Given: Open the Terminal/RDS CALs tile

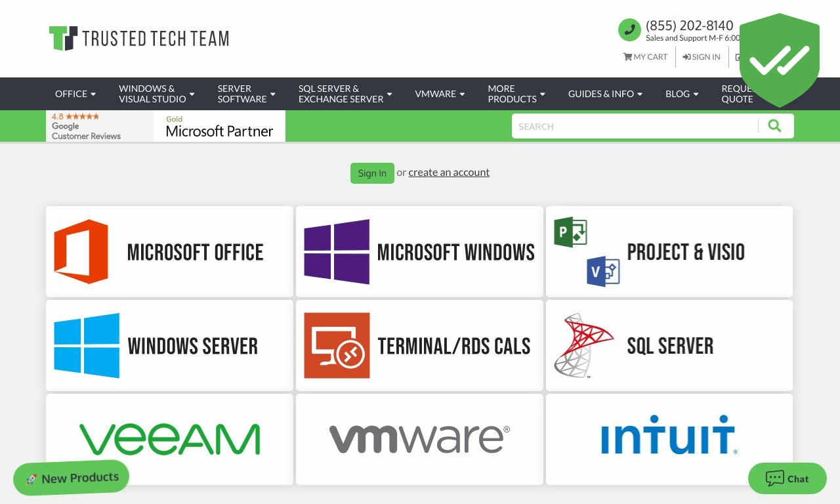Looking at the screenshot, I should coord(419,345).
